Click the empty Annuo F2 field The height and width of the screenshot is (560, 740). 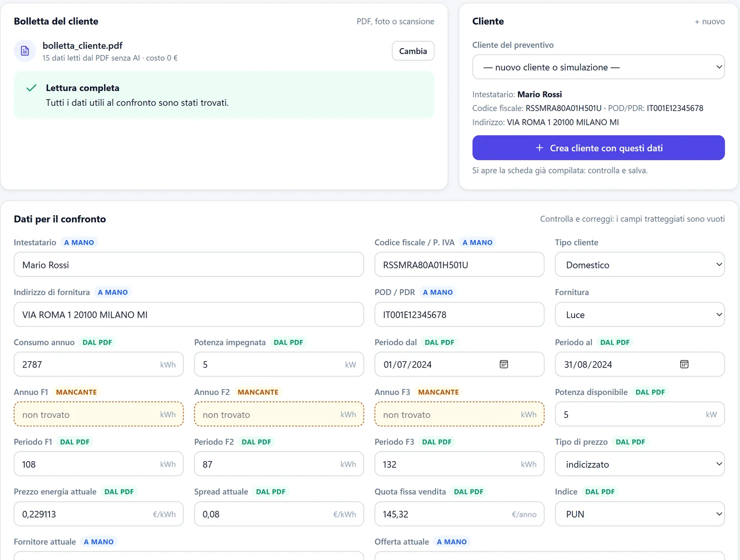click(x=279, y=415)
